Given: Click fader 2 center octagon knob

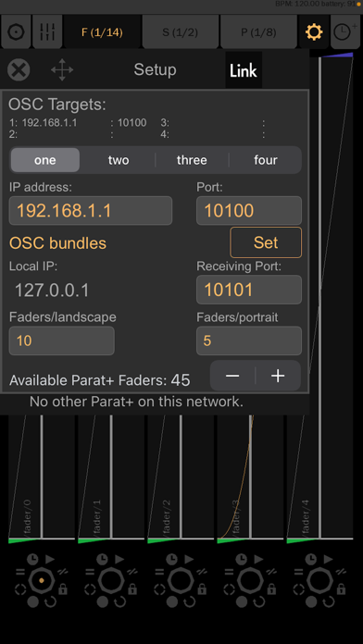Looking at the screenshot, I should [x=181, y=580].
